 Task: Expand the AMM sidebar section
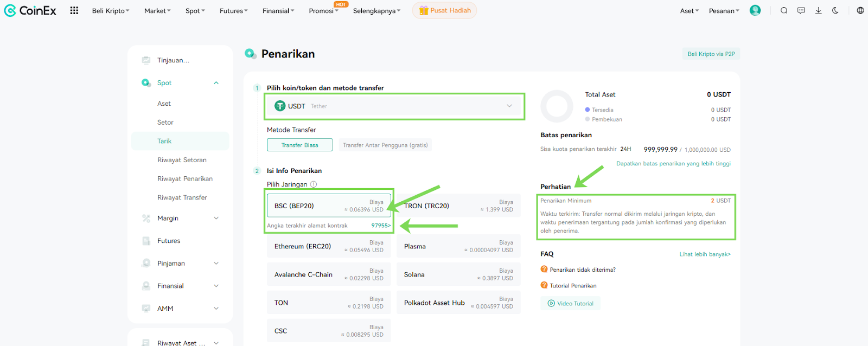pyautogui.click(x=216, y=308)
